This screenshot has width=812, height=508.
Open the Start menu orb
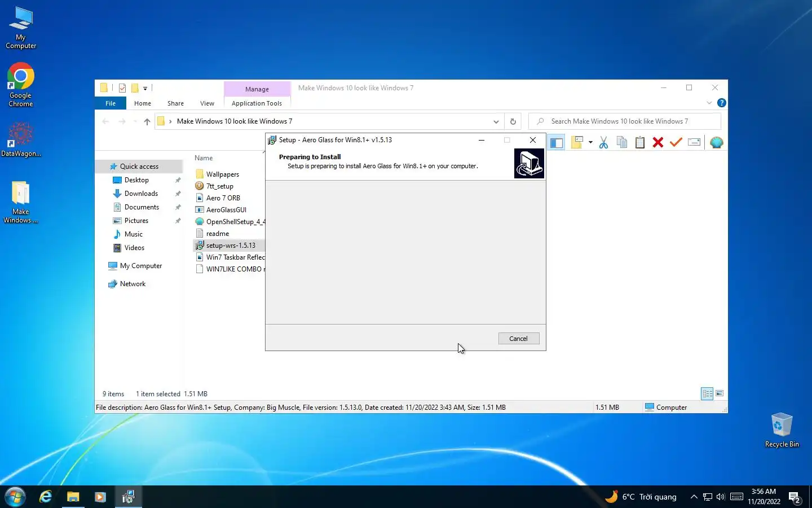(x=15, y=497)
